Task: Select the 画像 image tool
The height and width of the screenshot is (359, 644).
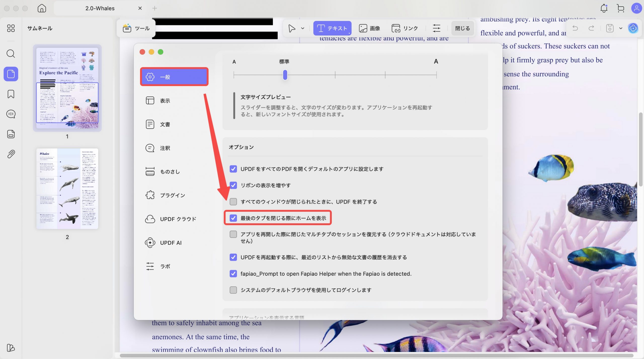Action: 369,28
